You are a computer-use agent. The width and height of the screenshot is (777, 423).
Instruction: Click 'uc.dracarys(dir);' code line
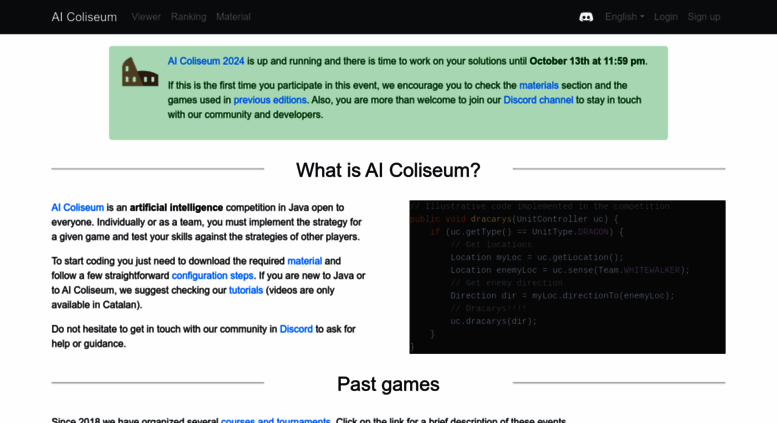tap(494, 321)
